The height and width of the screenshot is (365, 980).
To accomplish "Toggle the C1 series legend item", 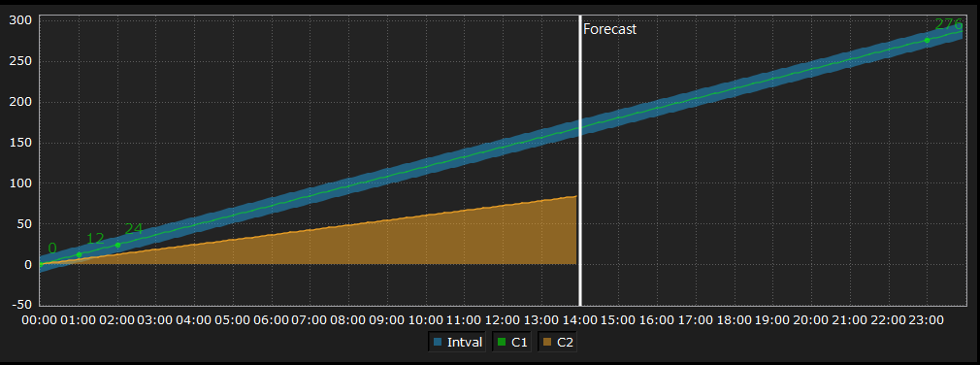I will click(x=512, y=342).
